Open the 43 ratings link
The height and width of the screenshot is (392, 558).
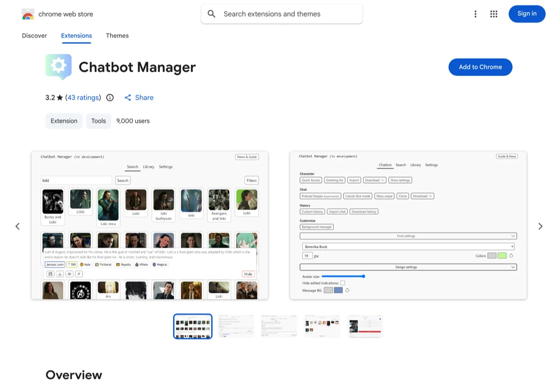83,98
